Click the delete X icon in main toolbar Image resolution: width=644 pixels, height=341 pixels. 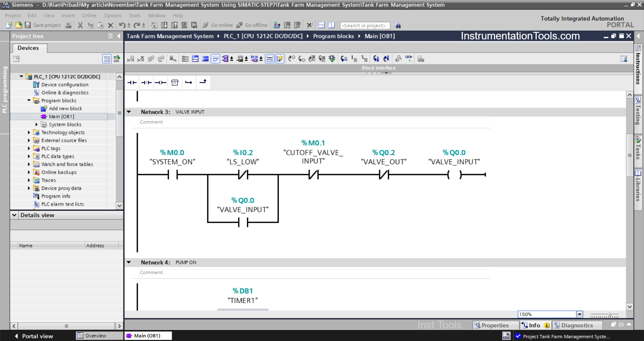110,25
